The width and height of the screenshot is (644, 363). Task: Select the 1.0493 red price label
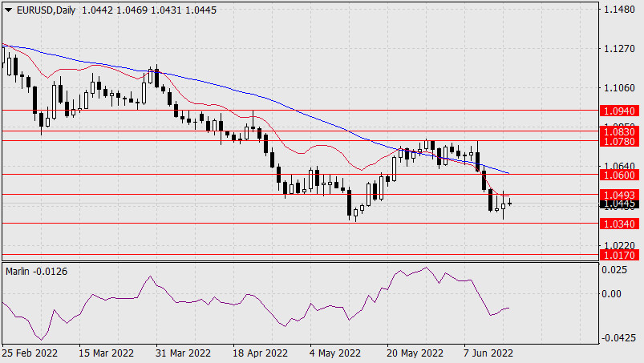619,195
